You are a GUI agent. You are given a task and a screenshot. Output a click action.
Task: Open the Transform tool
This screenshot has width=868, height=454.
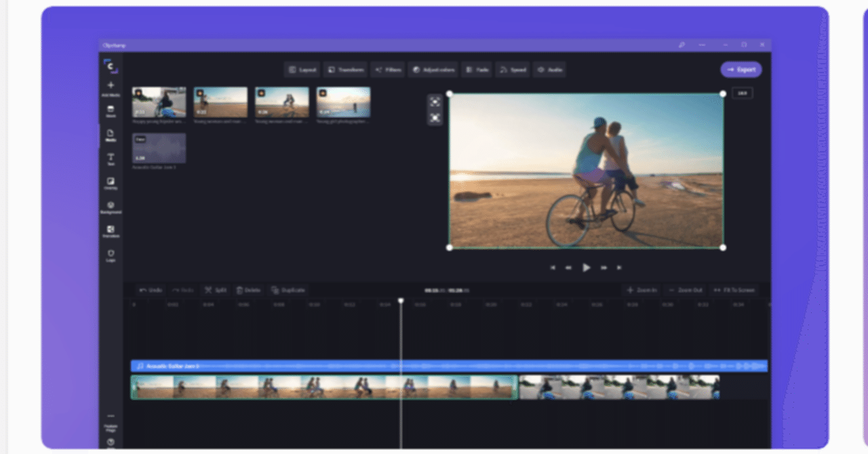pyautogui.click(x=345, y=70)
